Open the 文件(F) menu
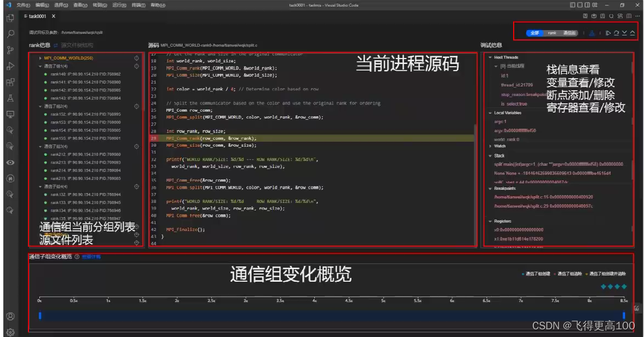 (x=23, y=5)
